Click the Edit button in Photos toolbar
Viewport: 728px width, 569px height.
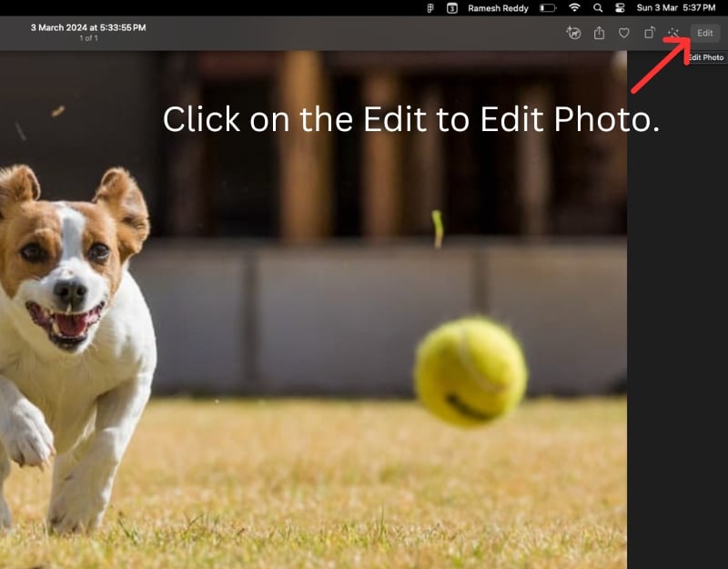pos(704,33)
